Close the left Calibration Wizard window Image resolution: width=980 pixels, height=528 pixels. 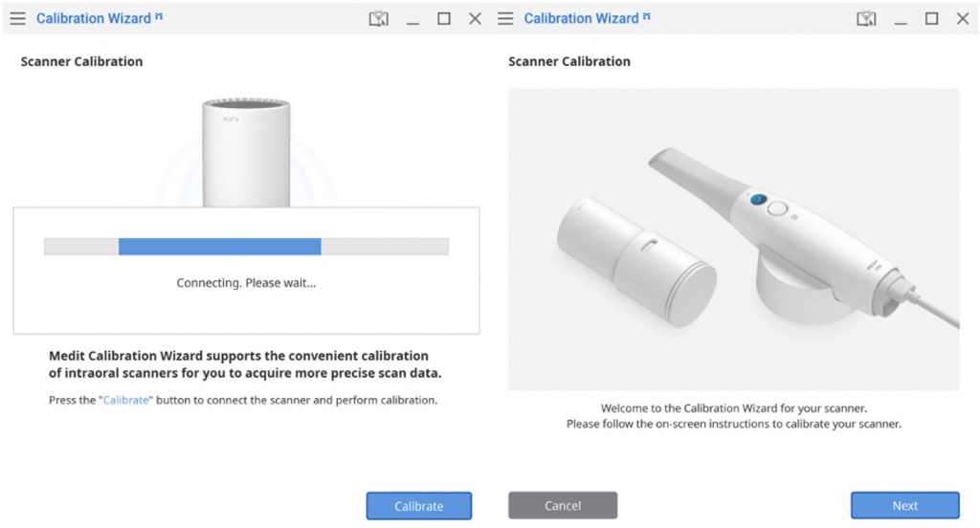click(475, 19)
